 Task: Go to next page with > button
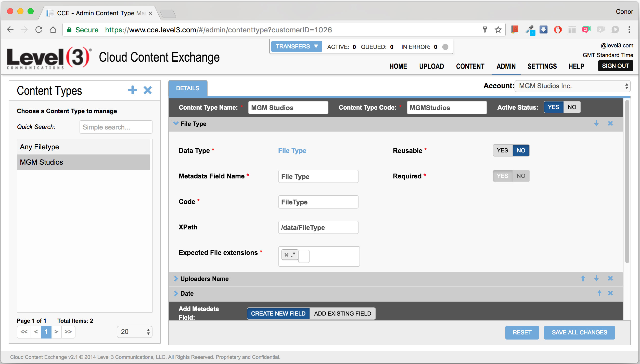(56, 332)
